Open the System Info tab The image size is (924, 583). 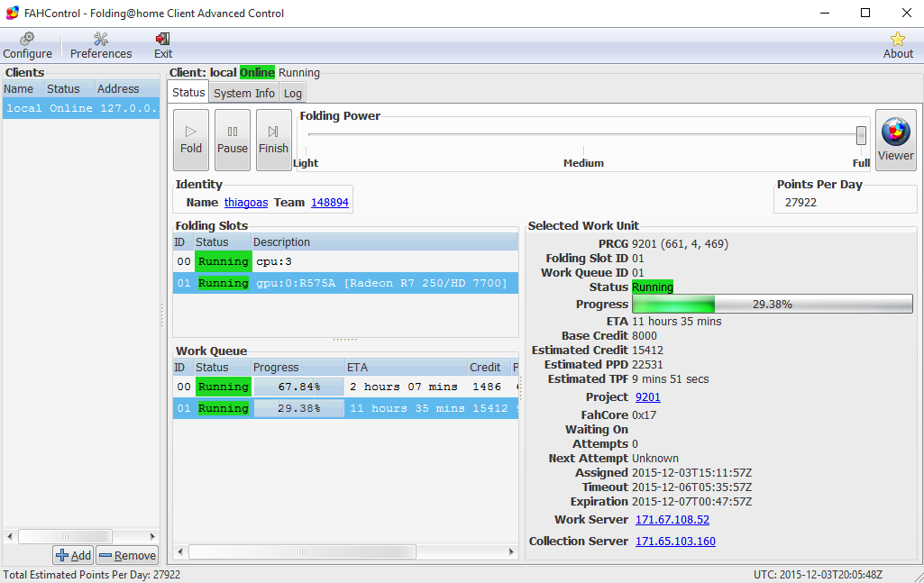pyautogui.click(x=244, y=93)
